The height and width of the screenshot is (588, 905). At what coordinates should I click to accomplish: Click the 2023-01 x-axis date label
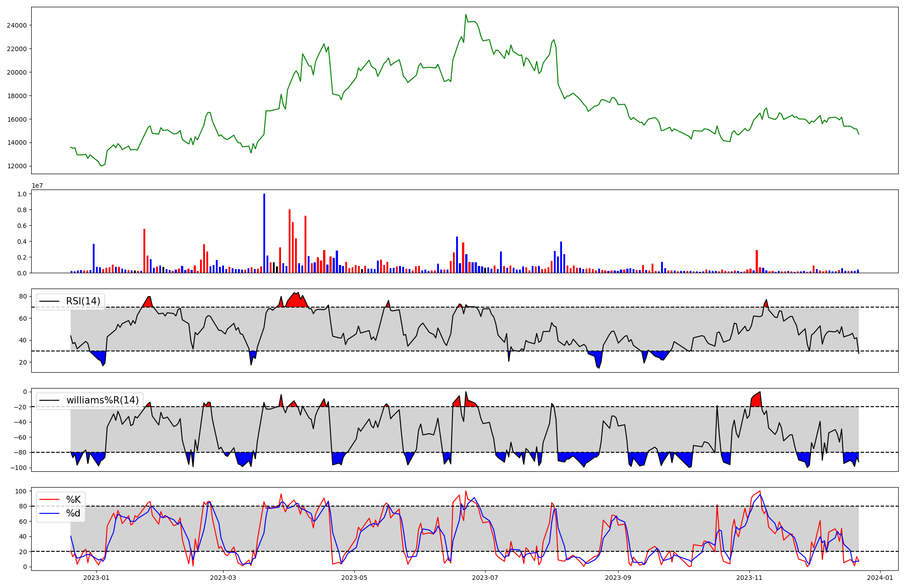click(96, 578)
